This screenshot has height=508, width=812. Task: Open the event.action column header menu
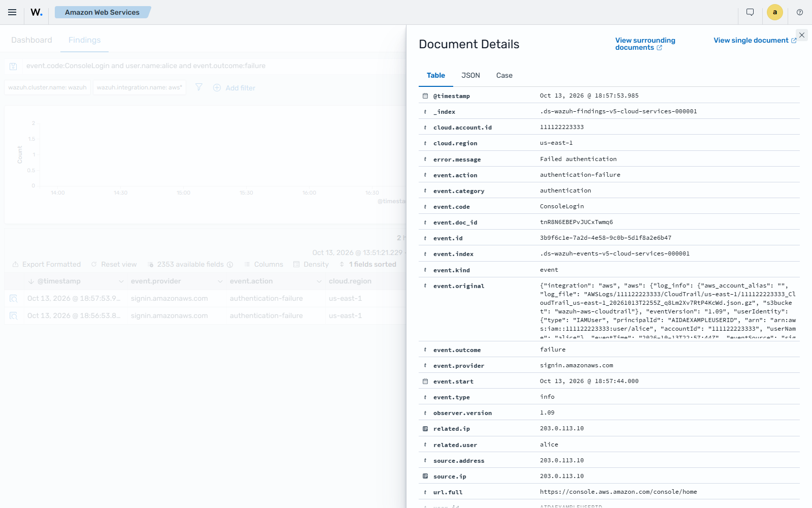tap(319, 281)
